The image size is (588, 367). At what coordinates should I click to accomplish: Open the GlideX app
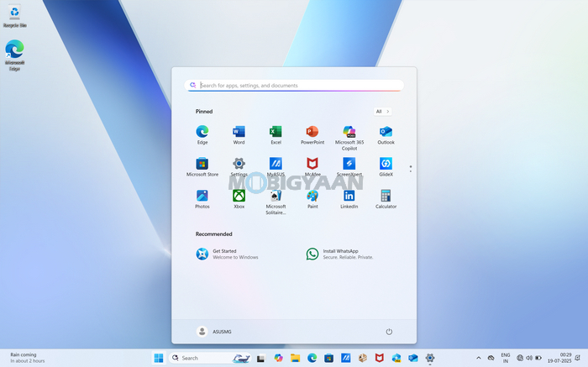[x=386, y=167]
